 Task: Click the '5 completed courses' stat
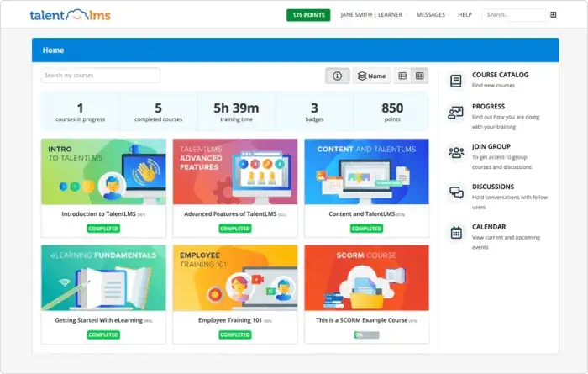pyautogui.click(x=158, y=112)
